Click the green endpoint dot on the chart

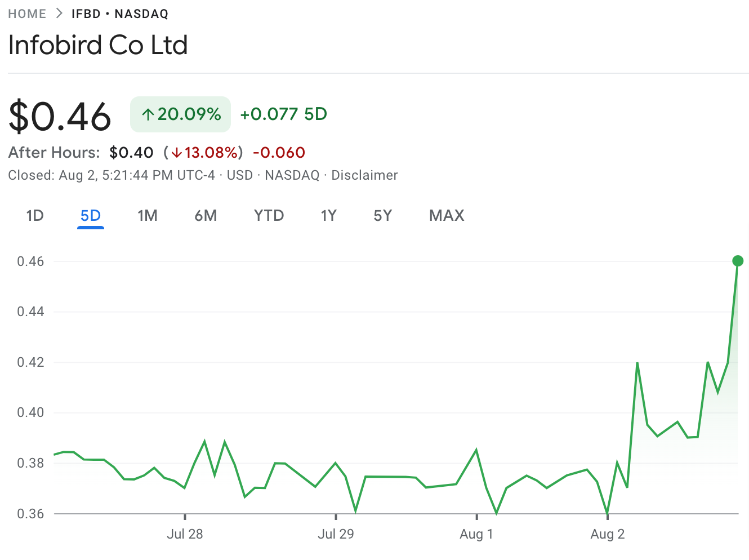738,261
